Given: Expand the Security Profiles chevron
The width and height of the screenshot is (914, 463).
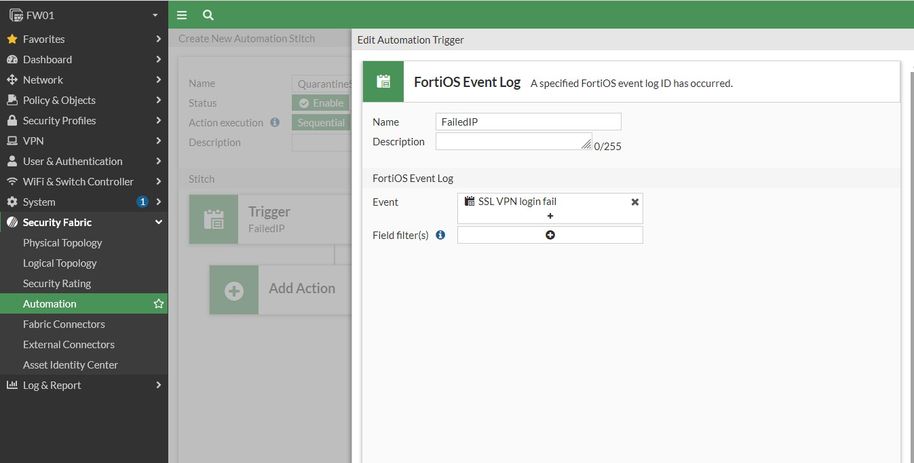Looking at the screenshot, I should 159,121.
